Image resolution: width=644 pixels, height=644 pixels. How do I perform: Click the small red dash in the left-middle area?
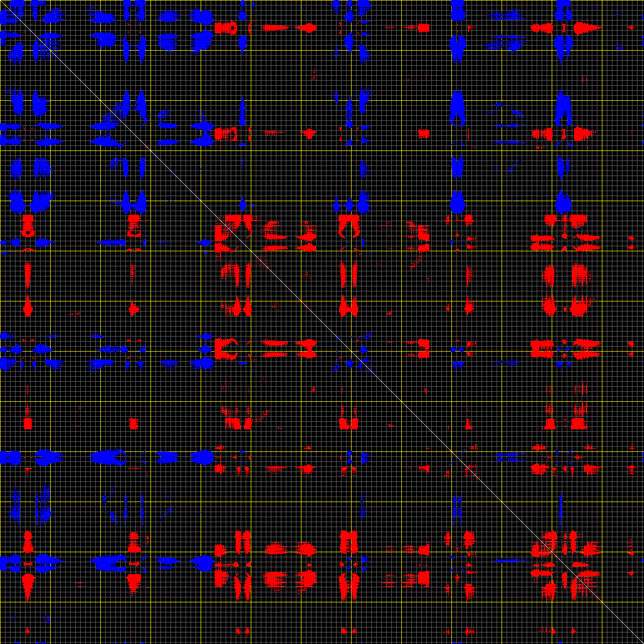(x=74, y=313)
